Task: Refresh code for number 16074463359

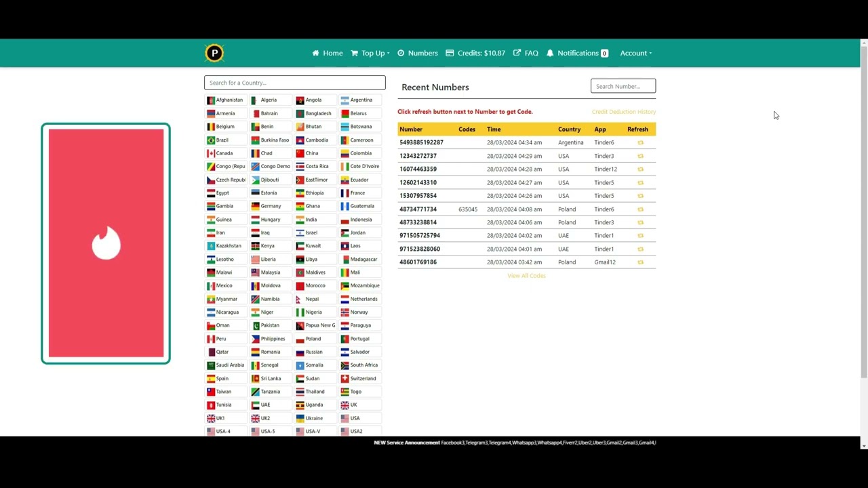Action: coord(640,169)
